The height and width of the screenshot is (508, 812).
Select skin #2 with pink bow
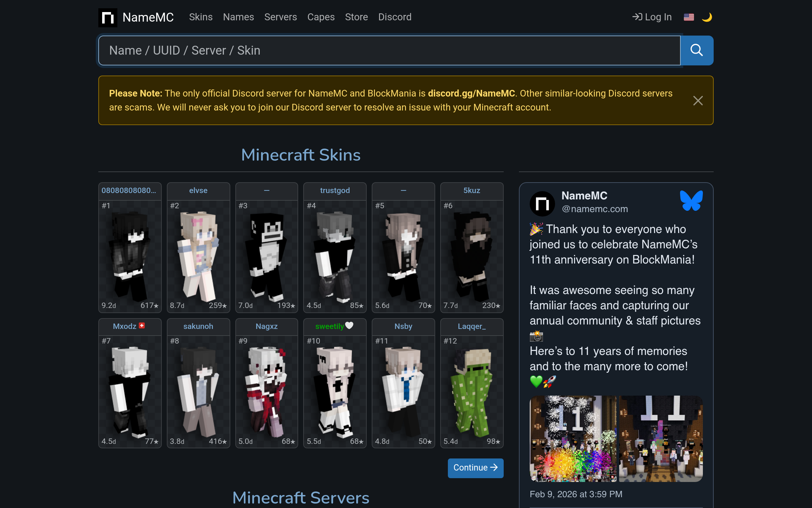[198, 256]
